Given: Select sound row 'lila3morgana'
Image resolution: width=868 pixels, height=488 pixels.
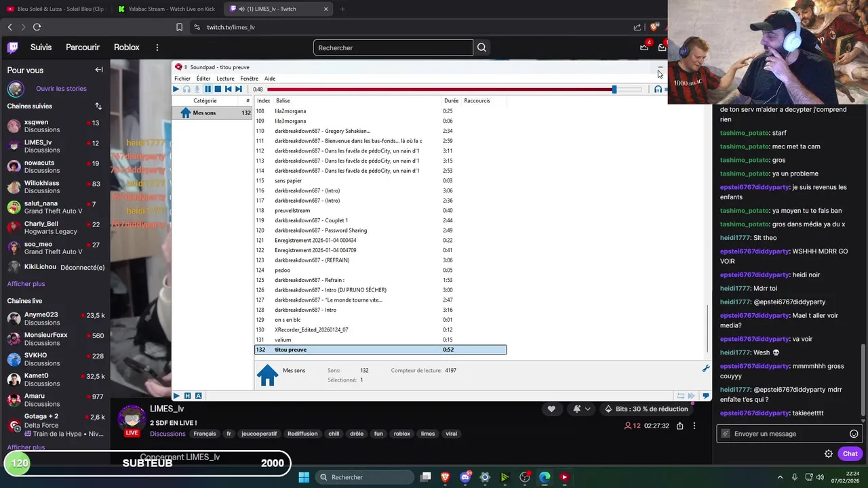Looking at the screenshot, I should [x=380, y=121].
